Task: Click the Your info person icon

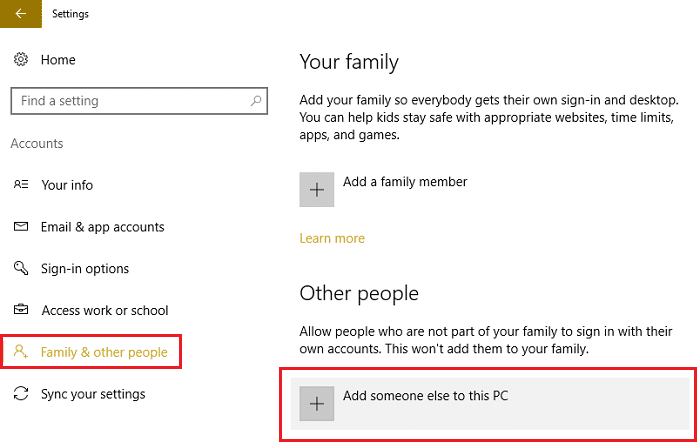Action: [x=21, y=185]
